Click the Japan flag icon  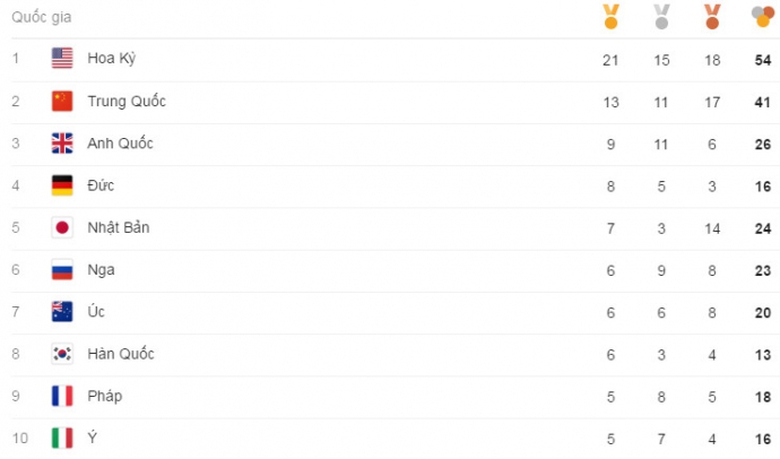click(x=62, y=228)
